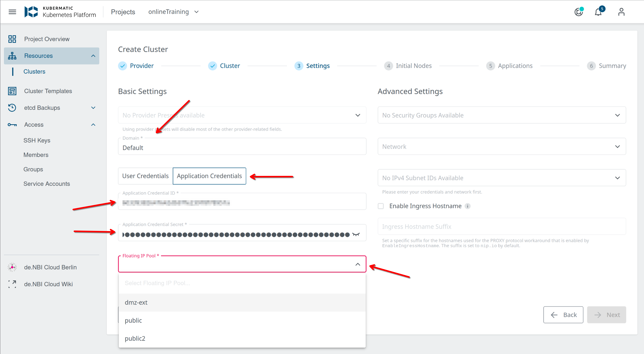The image size is (644, 354).
Task: Enable the Ingress Hostname checkbox
Action: (381, 206)
